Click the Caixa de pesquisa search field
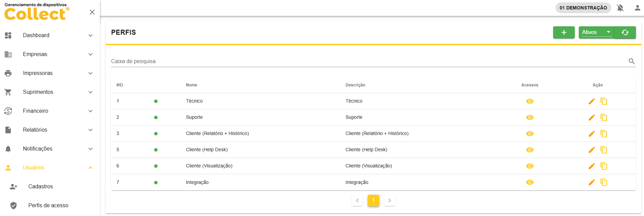 368,61
